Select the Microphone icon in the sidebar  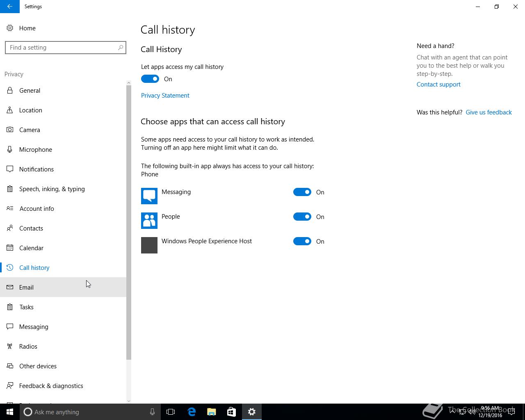pyautogui.click(x=10, y=149)
